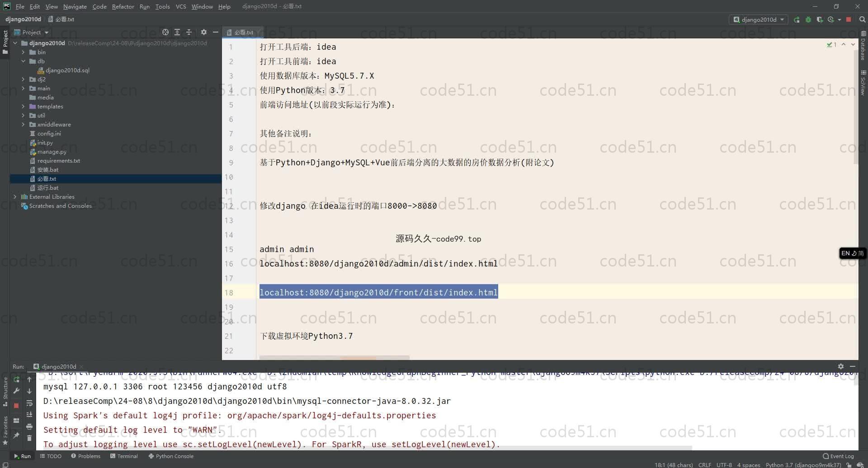
Task: Open the Refactor menu
Action: [123, 6]
